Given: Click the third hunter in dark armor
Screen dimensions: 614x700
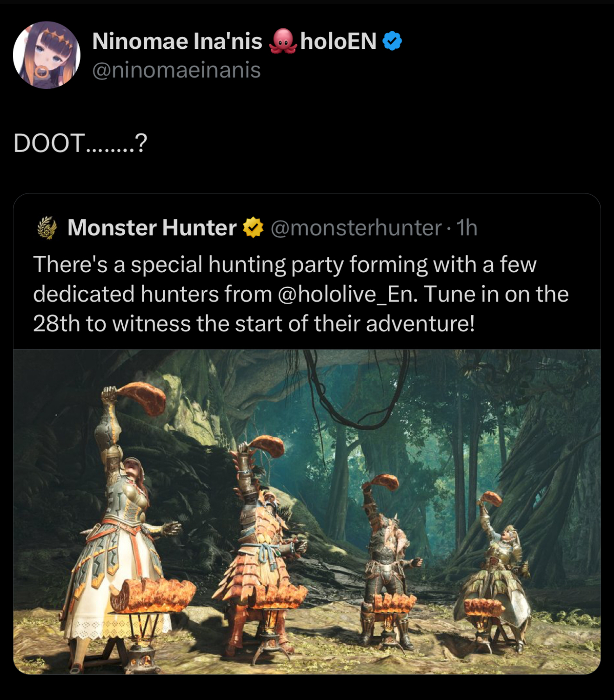Looking at the screenshot, I should pos(386,549).
